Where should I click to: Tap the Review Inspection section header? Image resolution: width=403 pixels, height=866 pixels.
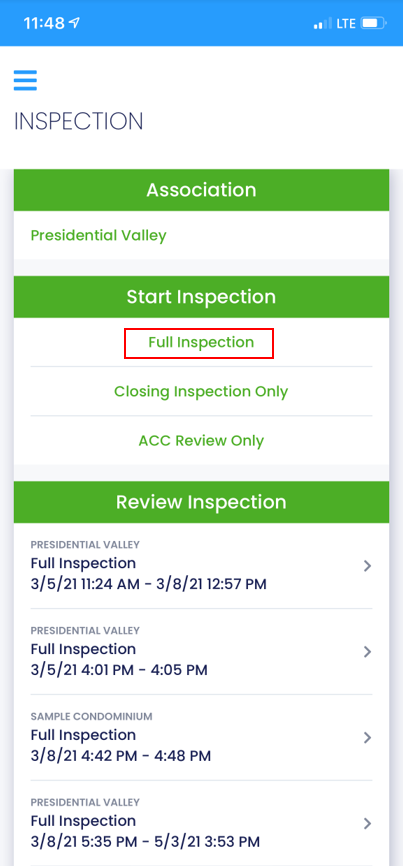(x=202, y=502)
